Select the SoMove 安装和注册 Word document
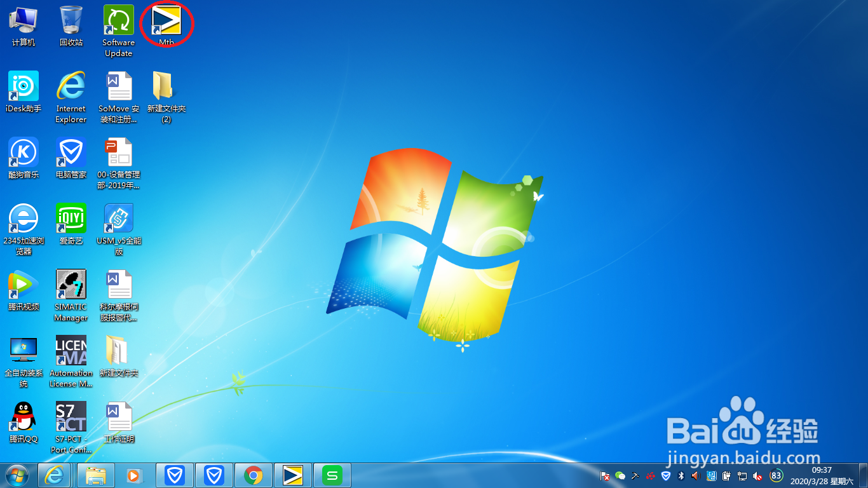Viewport: 868px width, 488px height. pyautogui.click(x=119, y=97)
